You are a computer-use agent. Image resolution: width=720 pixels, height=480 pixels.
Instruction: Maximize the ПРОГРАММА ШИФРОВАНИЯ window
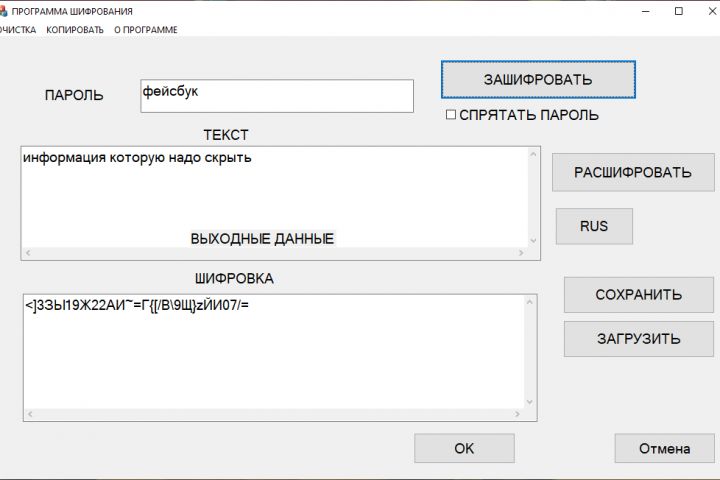(679, 11)
